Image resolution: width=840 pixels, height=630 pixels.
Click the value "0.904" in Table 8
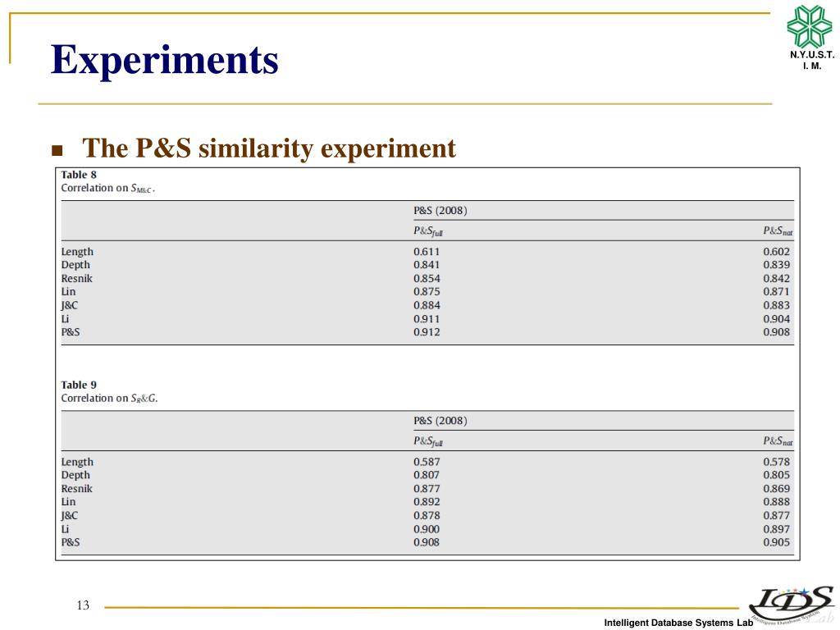[x=776, y=319]
